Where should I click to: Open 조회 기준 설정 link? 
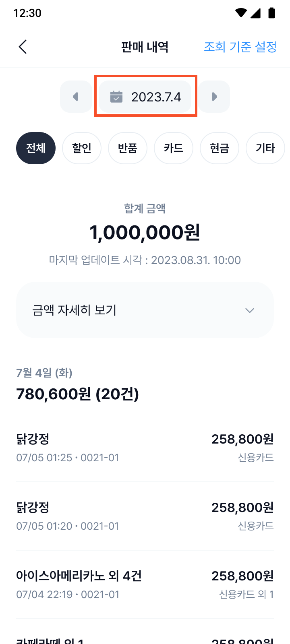(240, 47)
